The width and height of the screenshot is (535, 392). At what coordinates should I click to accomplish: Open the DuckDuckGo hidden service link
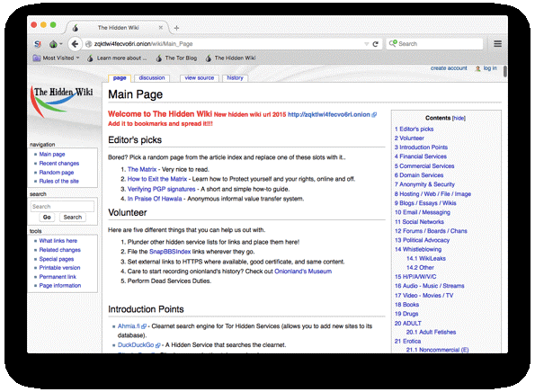tap(138, 345)
